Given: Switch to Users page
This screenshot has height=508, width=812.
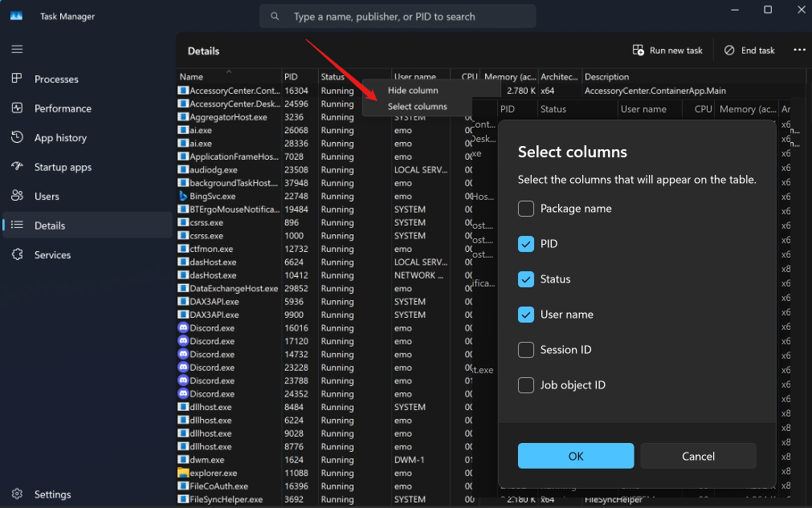Looking at the screenshot, I should click(x=47, y=197).
